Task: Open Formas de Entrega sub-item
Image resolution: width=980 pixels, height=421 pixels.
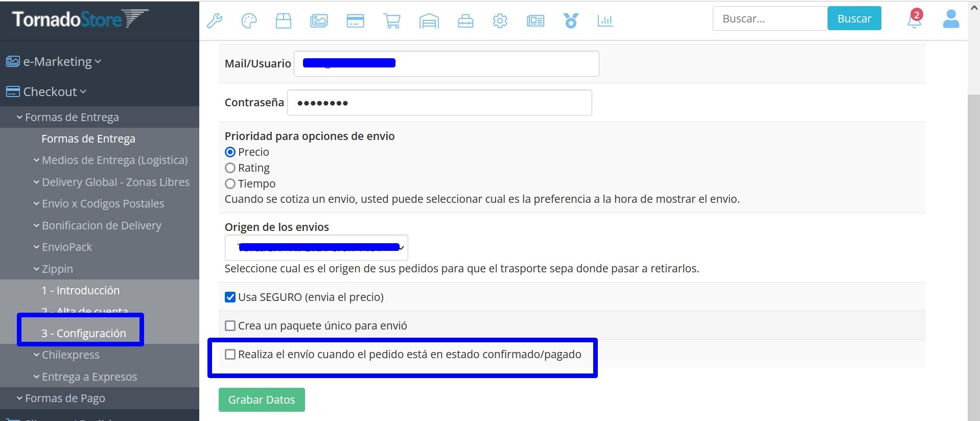Action: (x=88, y=139)
